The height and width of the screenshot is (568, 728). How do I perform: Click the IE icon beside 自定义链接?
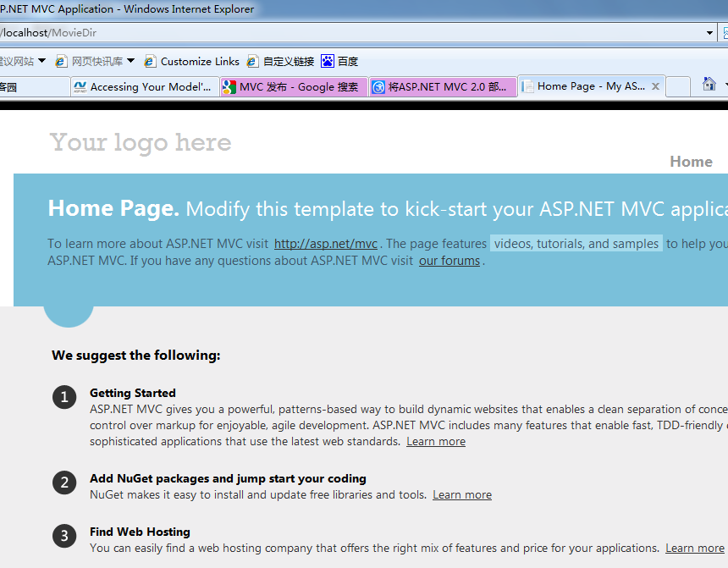[x=252, y=61]
